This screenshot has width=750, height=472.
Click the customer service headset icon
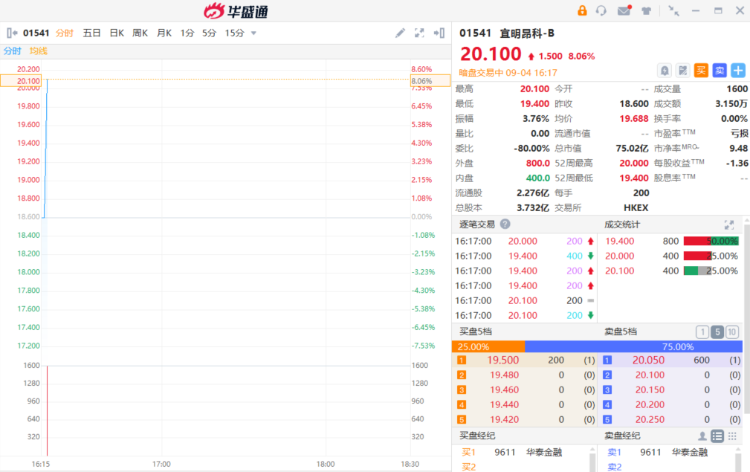coord(601,10)
